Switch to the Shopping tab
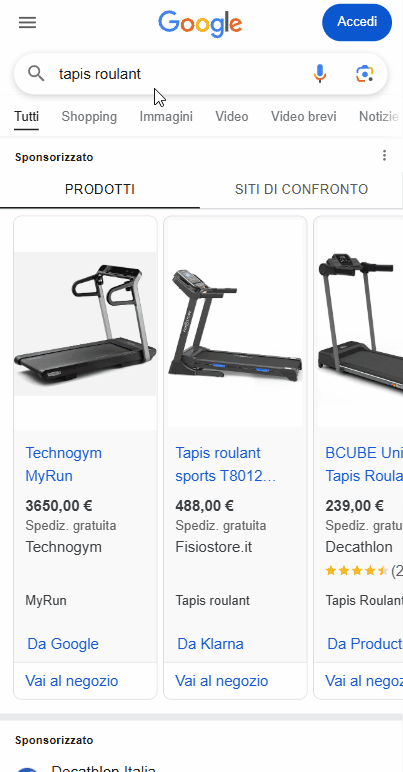Screen dimensions: 403x772 point(89,117)
